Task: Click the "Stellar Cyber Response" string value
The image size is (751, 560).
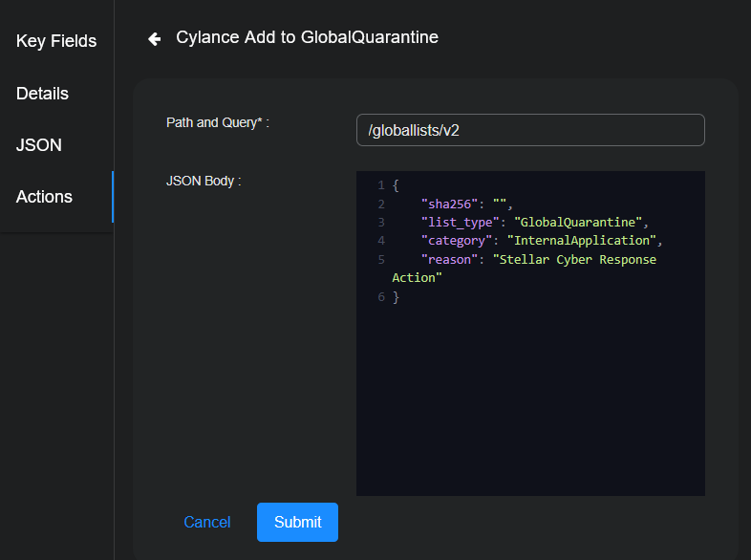Action: (x=574, y=260)
